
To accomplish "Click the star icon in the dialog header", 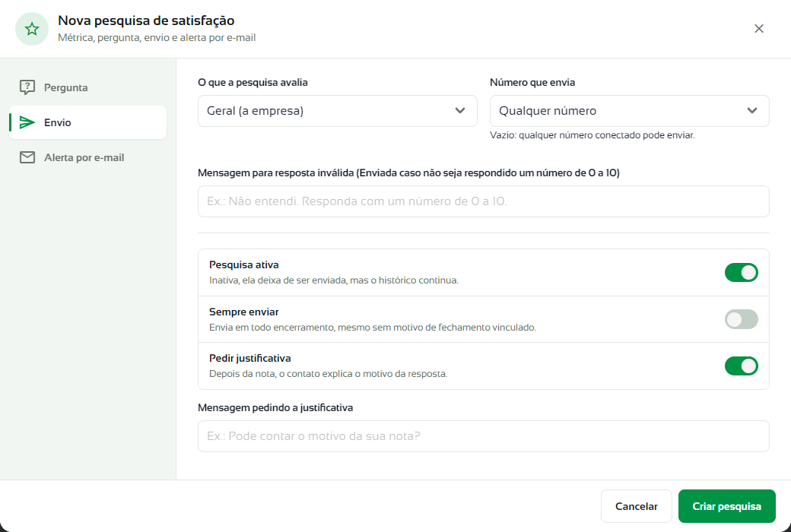I will pyautogui.click(x=32, y=29).
